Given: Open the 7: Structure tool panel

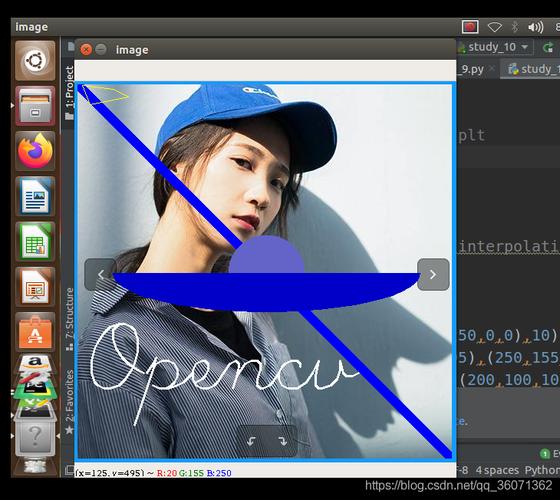Looking at the screenshot, I should tap(69, 318).
